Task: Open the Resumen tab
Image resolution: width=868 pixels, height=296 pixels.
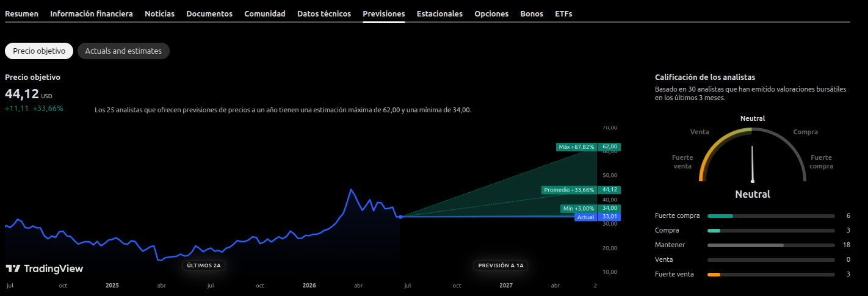Action: click(22, 13)
